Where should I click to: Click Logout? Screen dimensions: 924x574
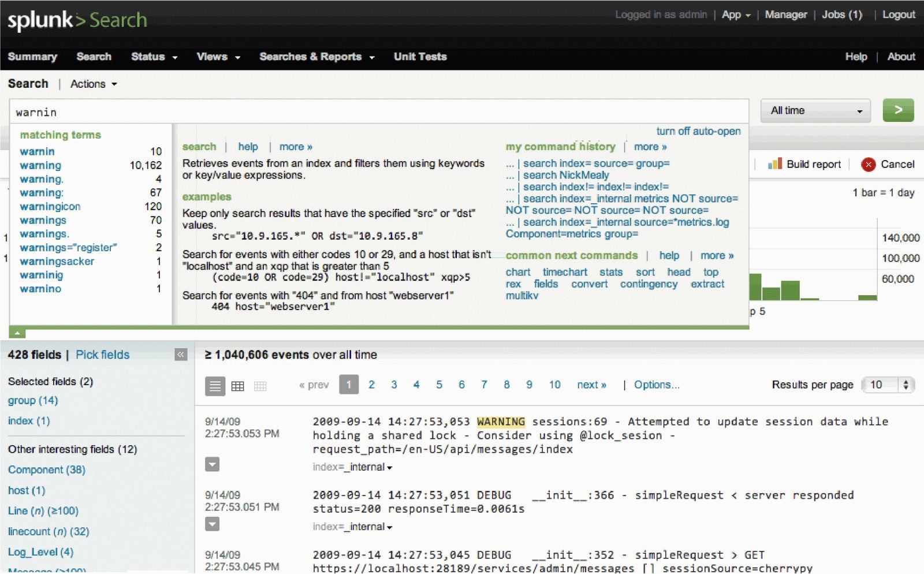(899, 15)
